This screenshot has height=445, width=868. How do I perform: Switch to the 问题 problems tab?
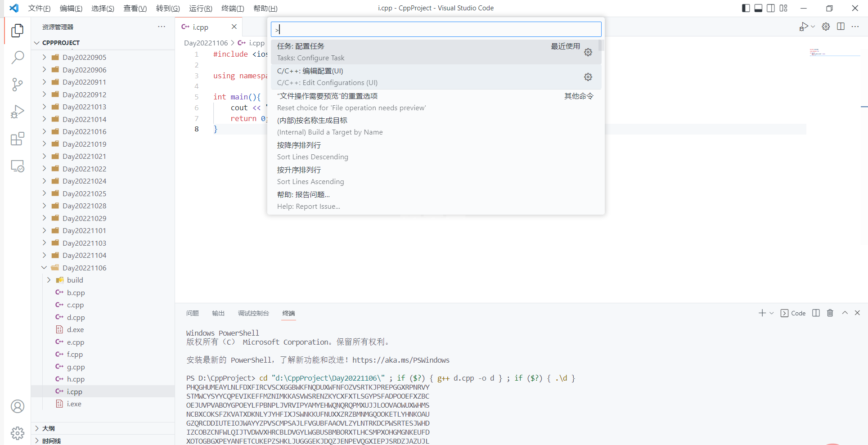[x=193, y=313]
